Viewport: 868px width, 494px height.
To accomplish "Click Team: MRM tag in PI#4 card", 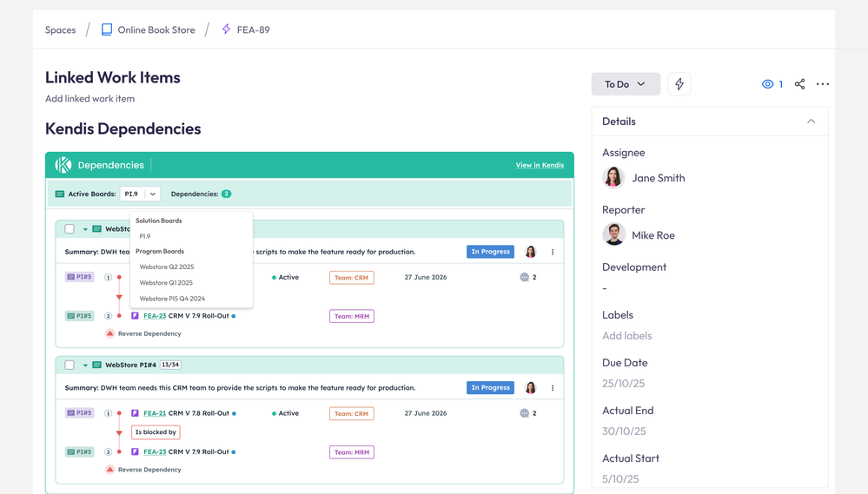I will pyautogui.click(x=352, y=452).
